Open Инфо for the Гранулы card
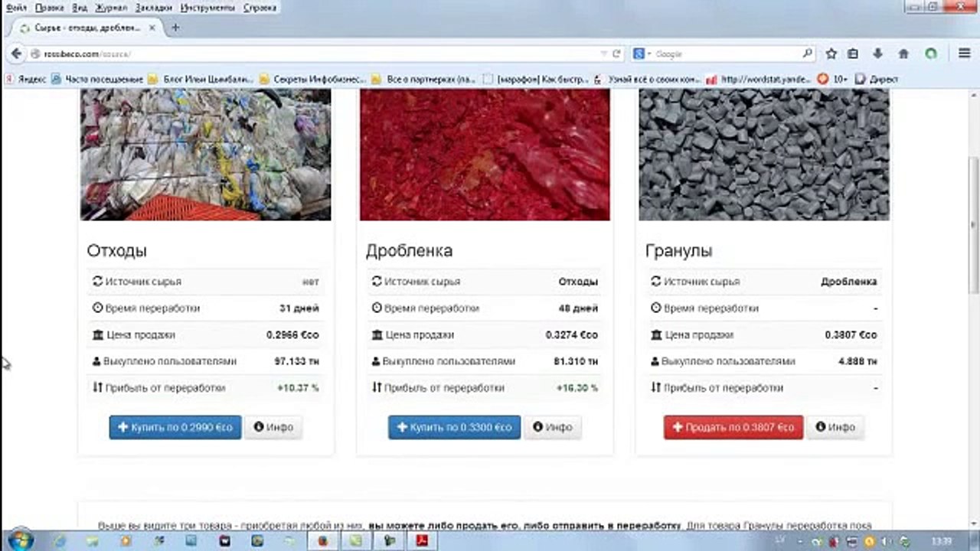 835,427
